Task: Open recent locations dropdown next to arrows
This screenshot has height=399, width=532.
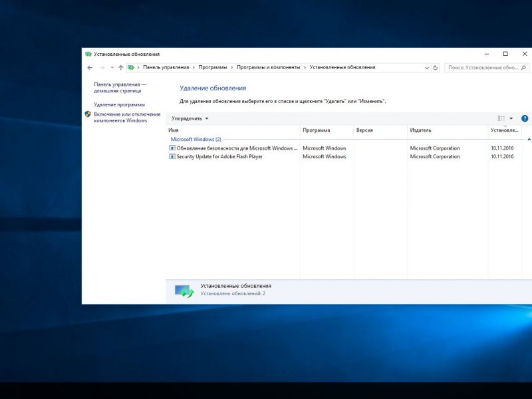Action: [x=112, y=68]
